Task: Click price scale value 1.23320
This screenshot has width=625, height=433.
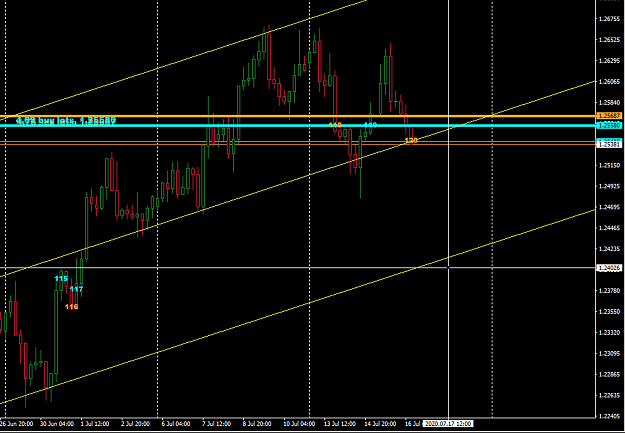Action: click(x=609, y=332)
